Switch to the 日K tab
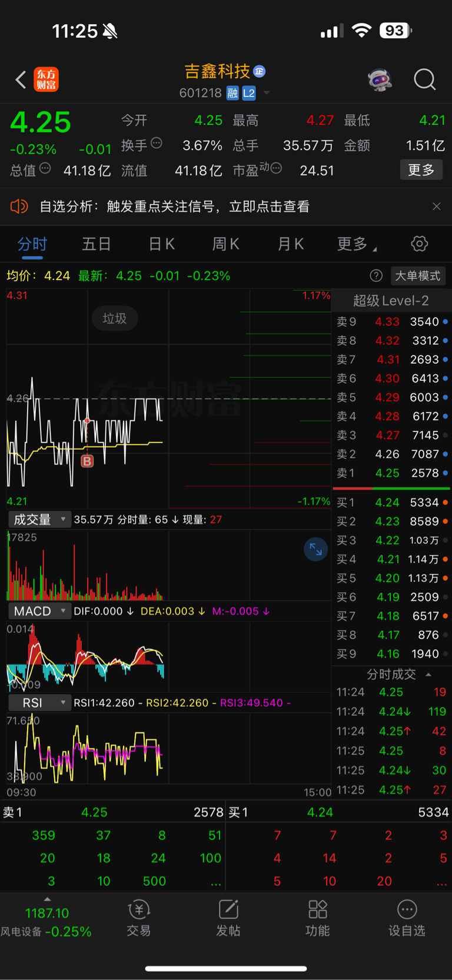This screenshot has height=980, width=452. (x=161, y=244)
